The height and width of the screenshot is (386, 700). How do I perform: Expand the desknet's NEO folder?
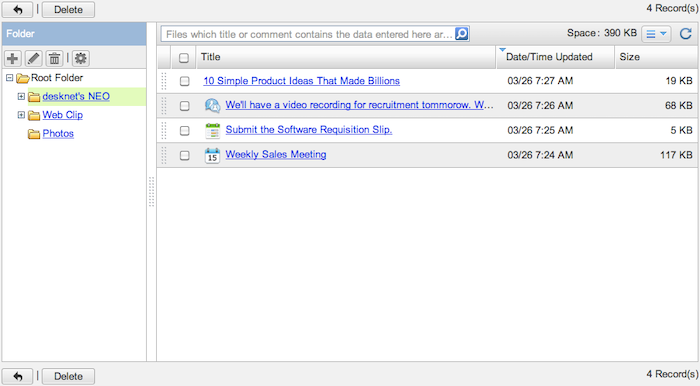21,96
